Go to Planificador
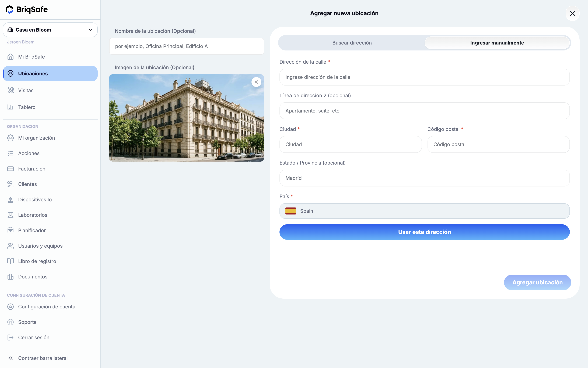588x368 pixels. [50, 230]
